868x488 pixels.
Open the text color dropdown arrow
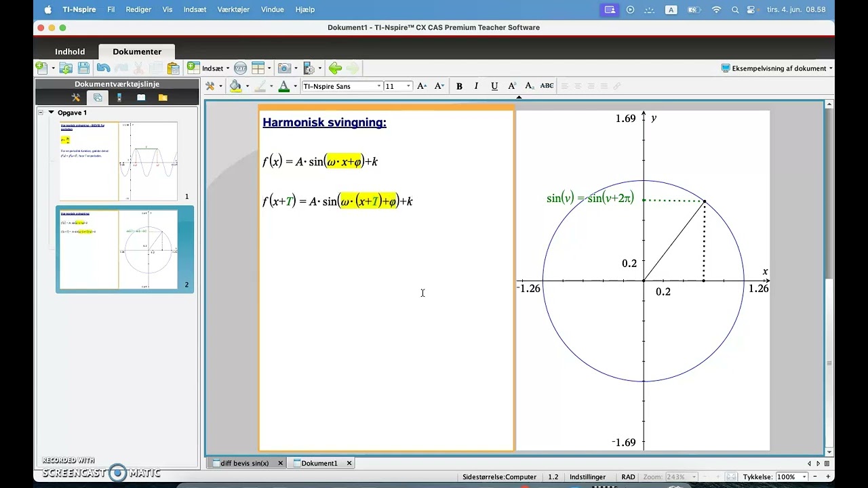(x=295, y=86)
